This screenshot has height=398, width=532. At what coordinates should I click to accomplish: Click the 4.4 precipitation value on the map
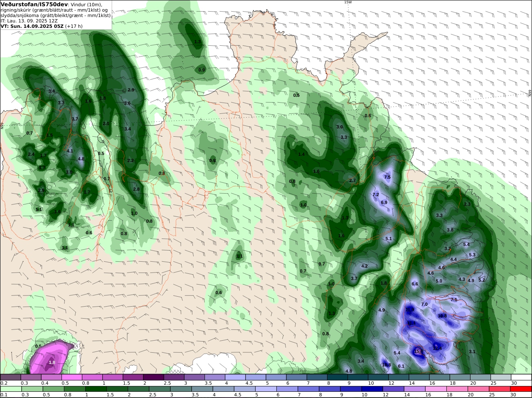(453, 259)
